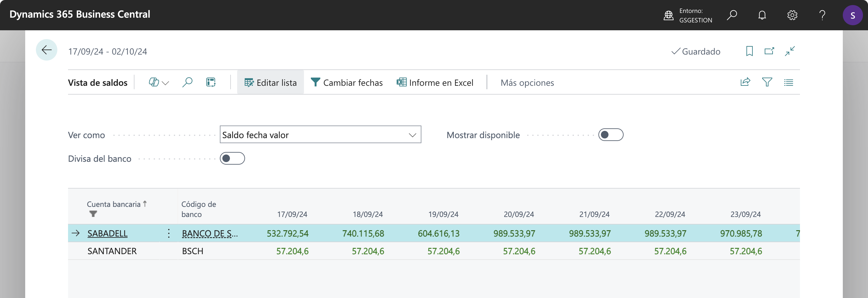Click SABADELL value 604.616,13
The image size is (868, 298).
(439, 233)
